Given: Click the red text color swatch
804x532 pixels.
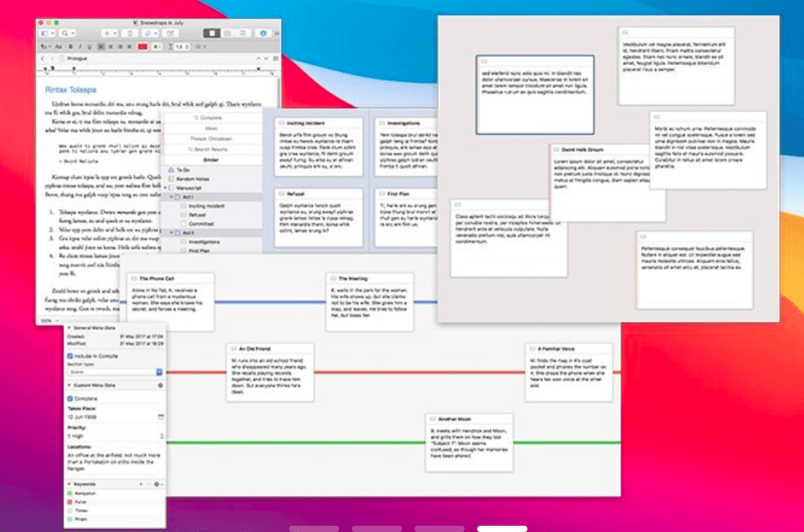Looking at the screenshot, I should (x=143, y=47).
